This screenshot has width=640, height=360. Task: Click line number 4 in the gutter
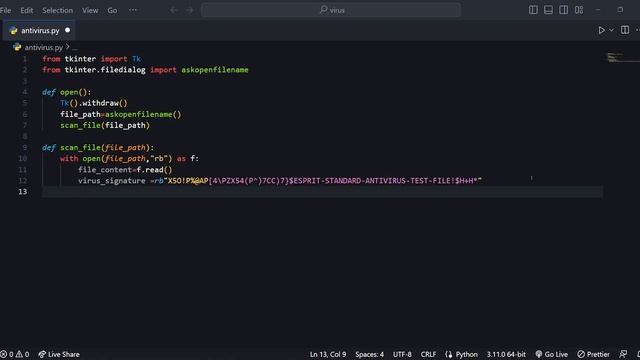tap(24, 92)
